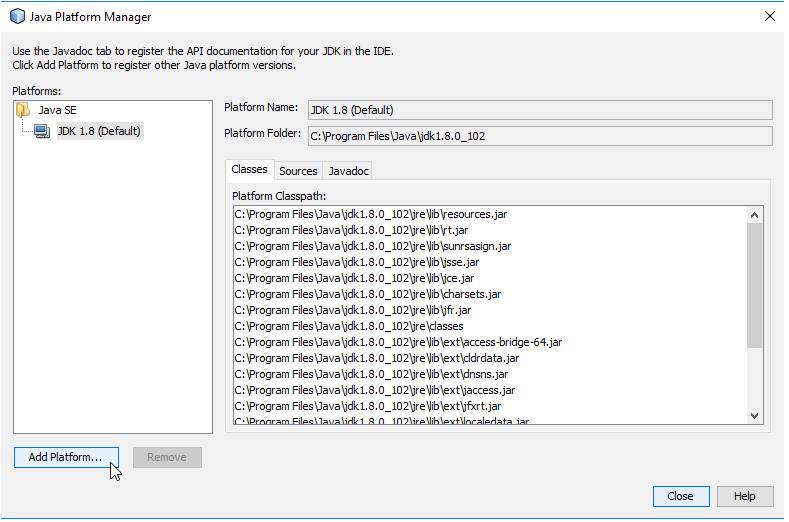Viewport: 789px width, 522px height.
Task: Click the JDK 1.8 computer icon
Action: tap(42, 131)
